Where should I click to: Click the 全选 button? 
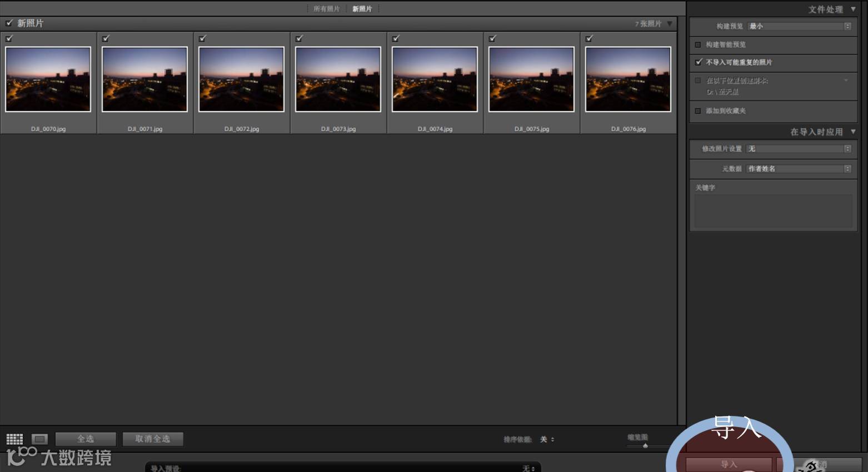[86, 439]
